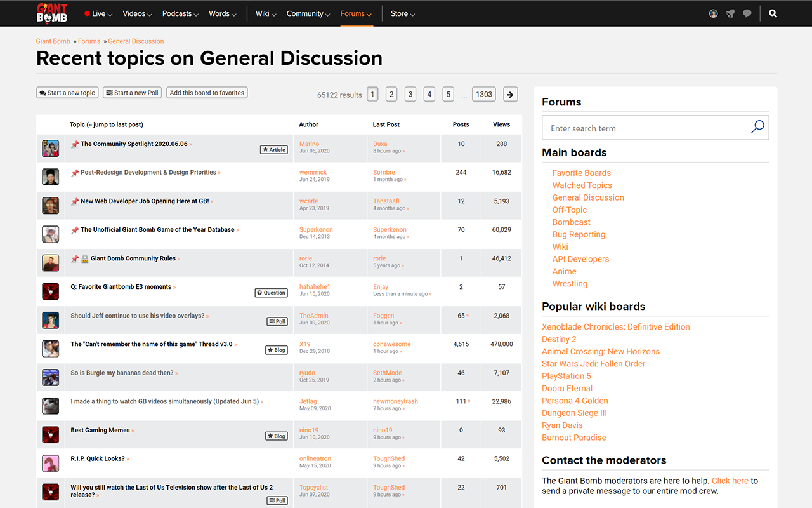Open the Bombcast board
Image resolution: width=812 pixels, height=508 pixels.
pos(572,222)
